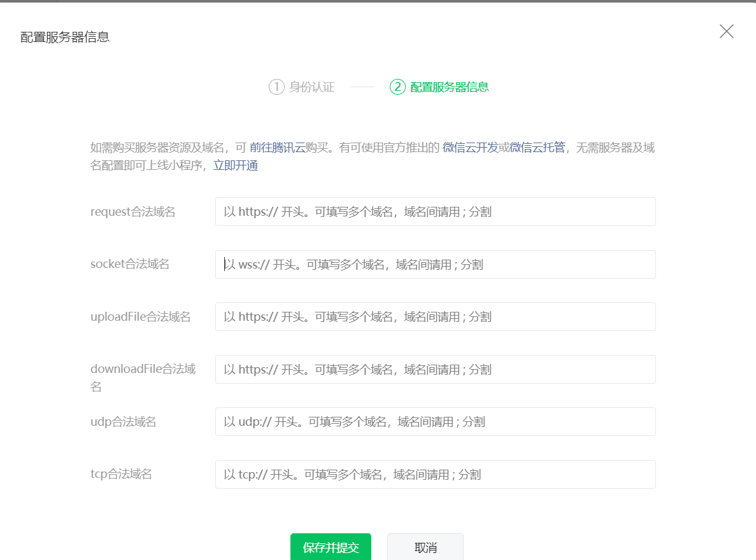Click the socket合法域名 input field
Screen dimensions: 756x560
click(435, 264)
